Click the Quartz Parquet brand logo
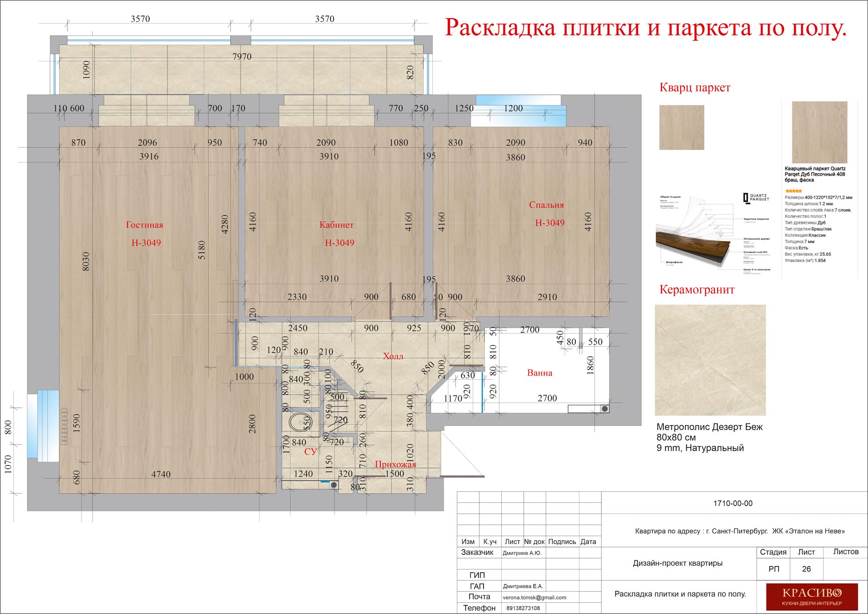 pos(756,198)
